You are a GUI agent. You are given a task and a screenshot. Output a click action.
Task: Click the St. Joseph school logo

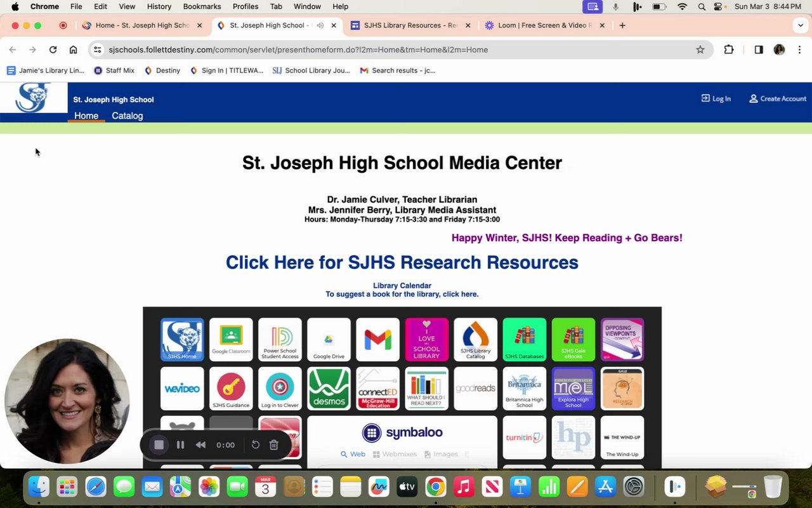coord(34,98)
